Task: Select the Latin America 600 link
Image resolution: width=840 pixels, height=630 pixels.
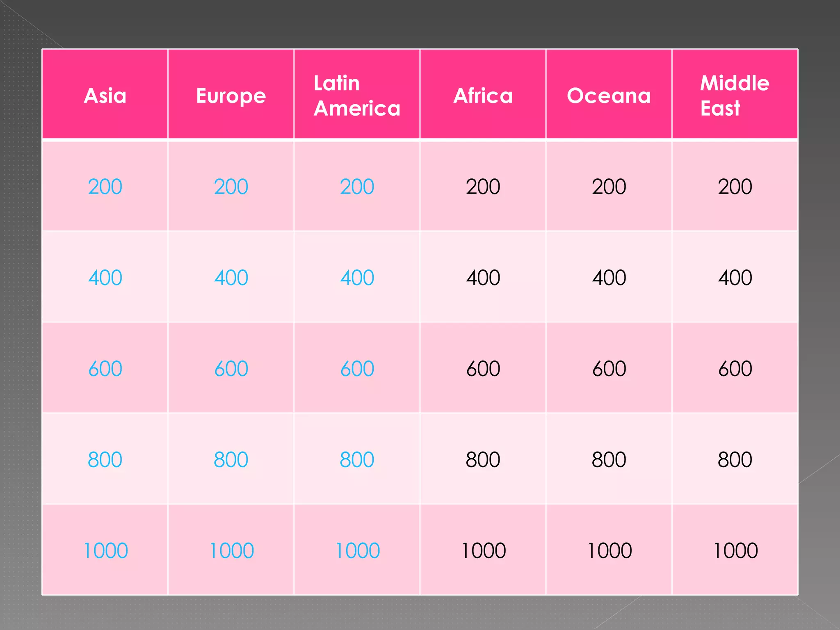Action: (357, 368)
